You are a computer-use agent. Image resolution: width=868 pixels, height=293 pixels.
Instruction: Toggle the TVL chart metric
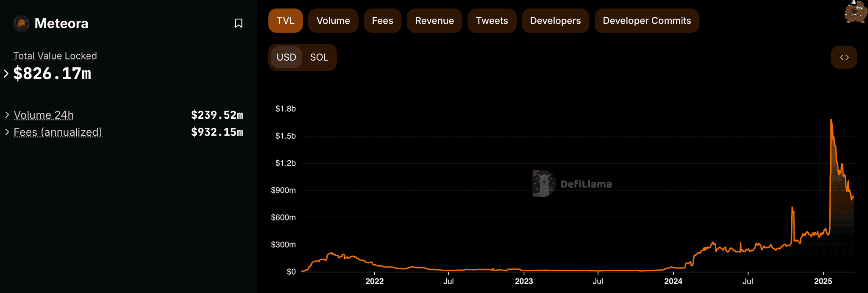286,21
